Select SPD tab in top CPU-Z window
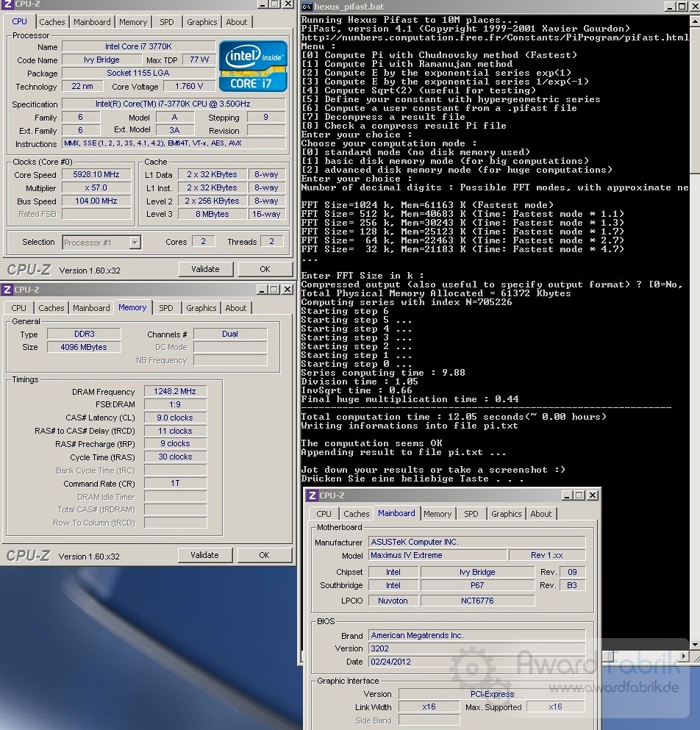700x730 pixels. 167,22
